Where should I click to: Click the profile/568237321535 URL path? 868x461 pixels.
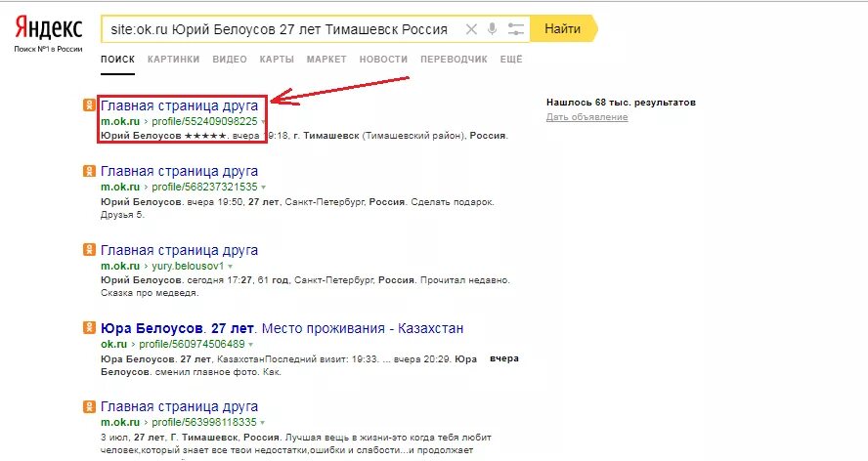205,188
